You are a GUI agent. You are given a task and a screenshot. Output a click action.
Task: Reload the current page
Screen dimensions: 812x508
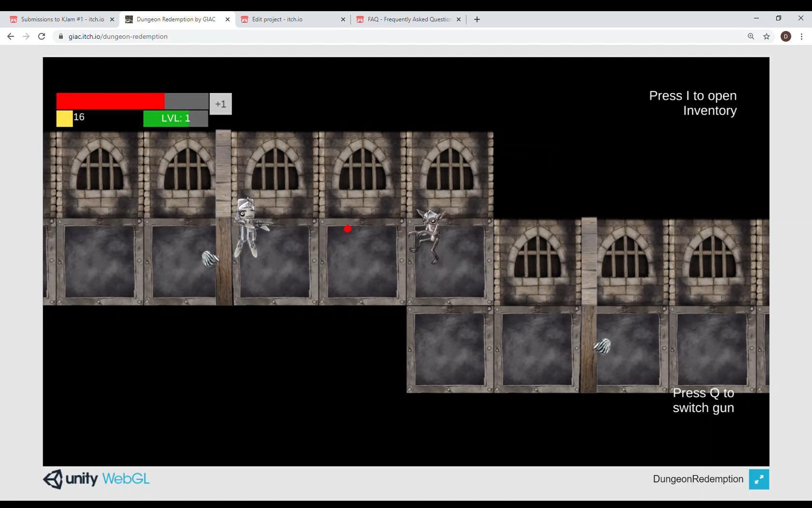42,36
